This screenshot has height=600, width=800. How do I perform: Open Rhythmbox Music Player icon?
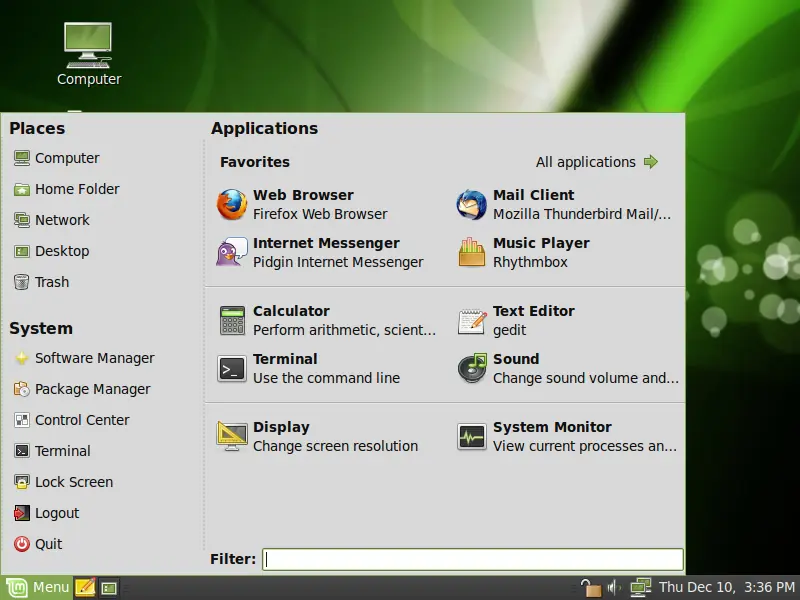pyautogui.click(x=471, y=252)
